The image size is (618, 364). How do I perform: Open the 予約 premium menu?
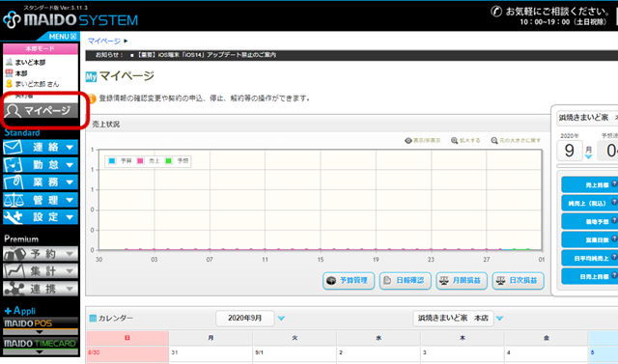pyautogui.click(x=41, y=254)
